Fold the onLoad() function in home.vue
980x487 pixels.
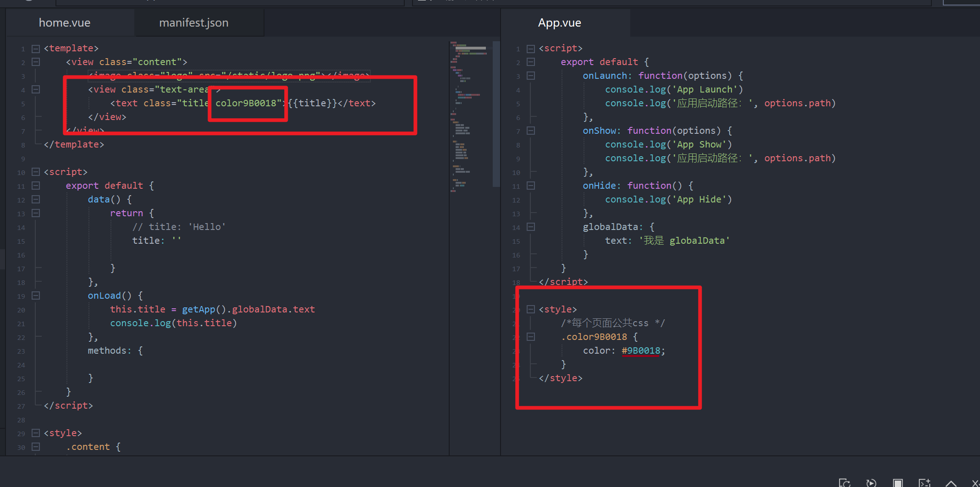coord(36,295)
